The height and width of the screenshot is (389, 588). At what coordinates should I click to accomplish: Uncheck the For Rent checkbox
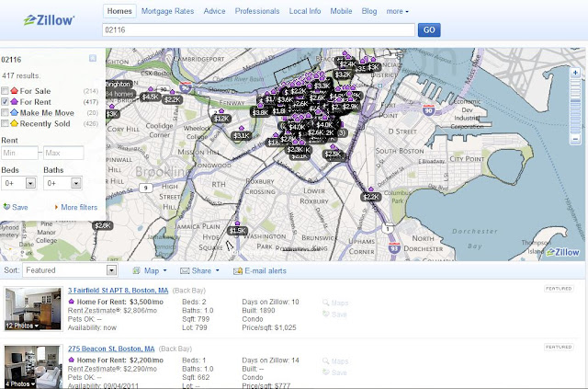(x=5, y=102)
